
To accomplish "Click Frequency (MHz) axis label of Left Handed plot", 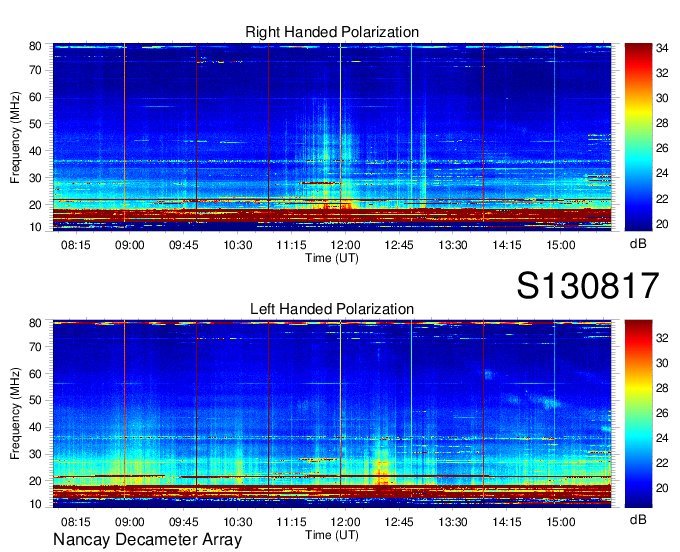I will click(15, 414).
